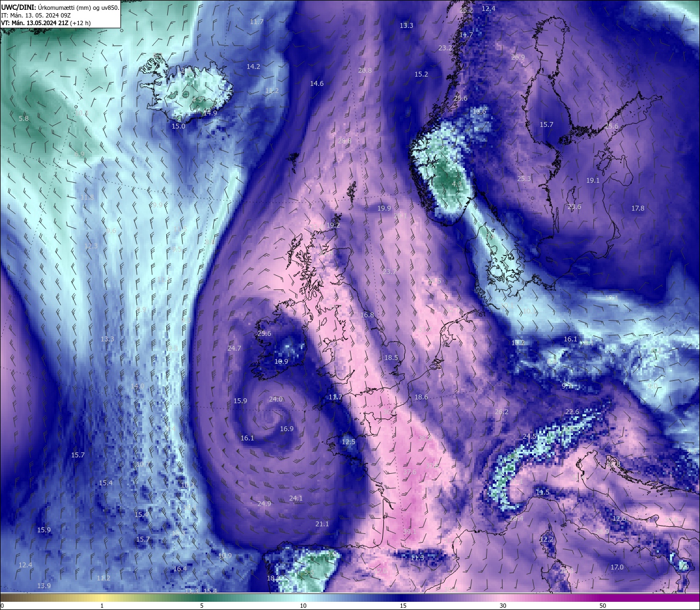Click the 12.6 map value
The height and width of the screenshot is (610, 700).
tap(619, 518)
